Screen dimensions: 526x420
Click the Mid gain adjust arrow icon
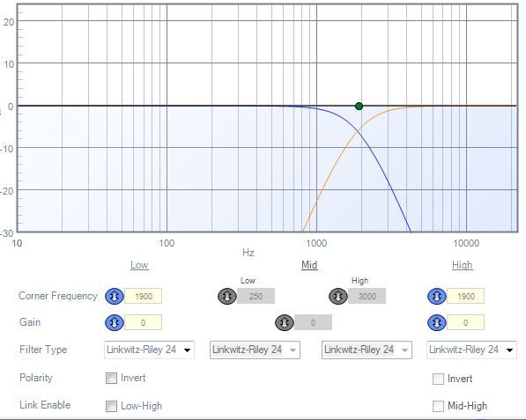285,323
